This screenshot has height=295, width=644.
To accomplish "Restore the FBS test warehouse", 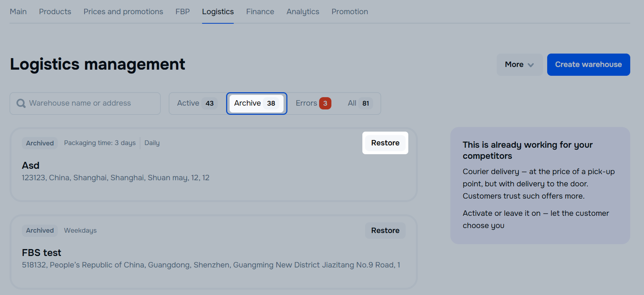I will (x=385, y=230).
